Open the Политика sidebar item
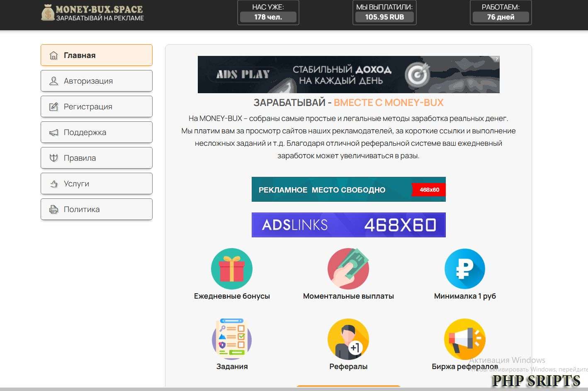The image size is (588, 391). [x=97, y=209]
